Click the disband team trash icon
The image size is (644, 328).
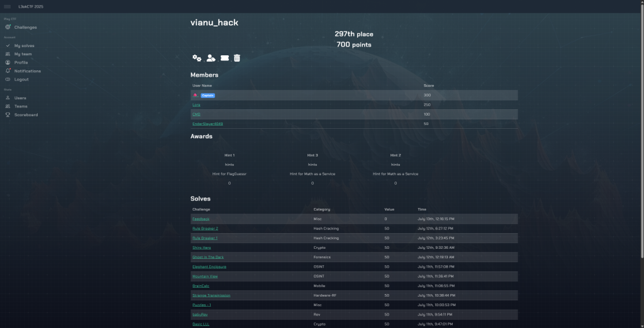click(x=237, y=58)
